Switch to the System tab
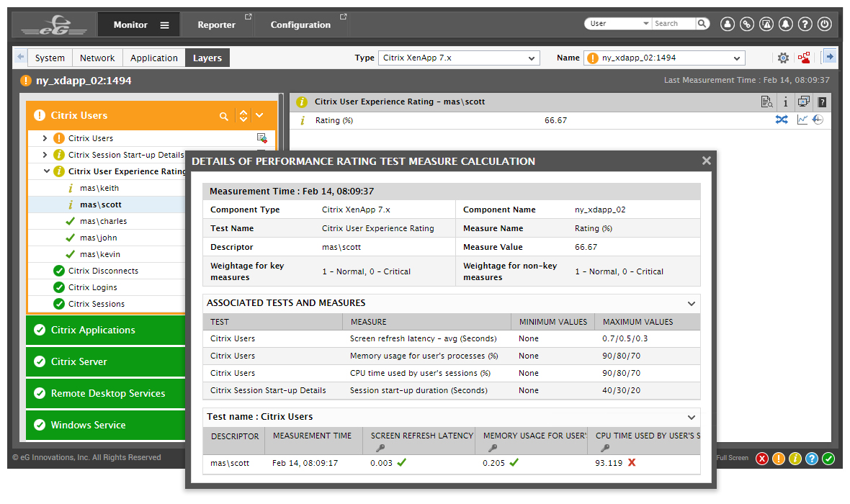The image size is (850, 504). [50, 58]
